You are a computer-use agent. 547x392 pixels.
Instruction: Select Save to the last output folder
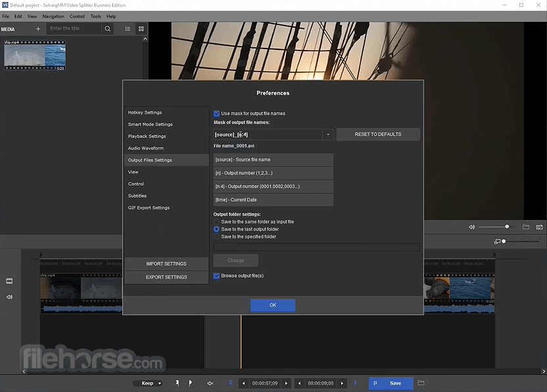coord(217,229)
